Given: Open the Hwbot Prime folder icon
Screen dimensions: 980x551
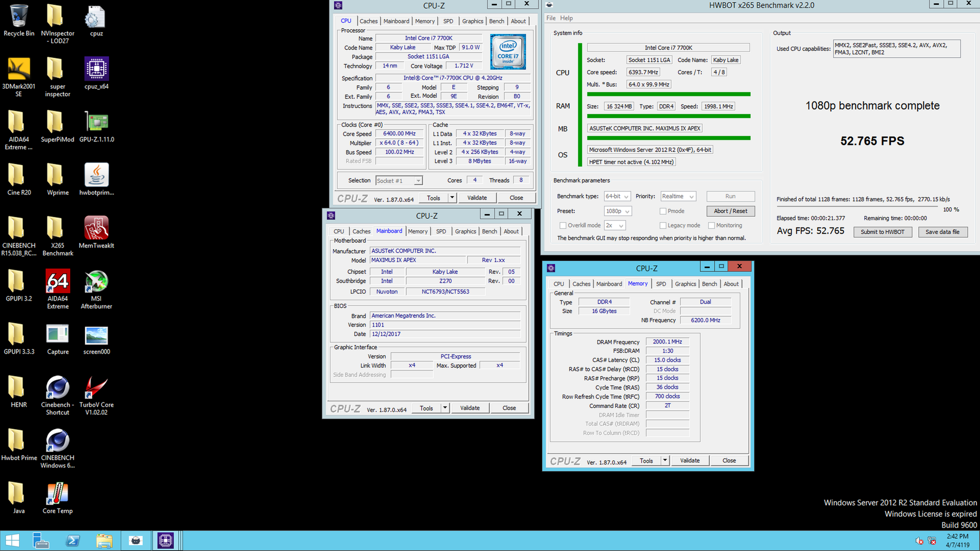Looking at the screenshot, I should (19, 445).
